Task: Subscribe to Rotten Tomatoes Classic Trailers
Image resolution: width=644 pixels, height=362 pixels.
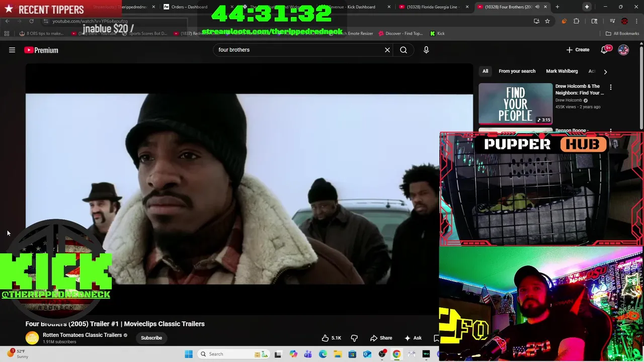Action: coord(151,338)
